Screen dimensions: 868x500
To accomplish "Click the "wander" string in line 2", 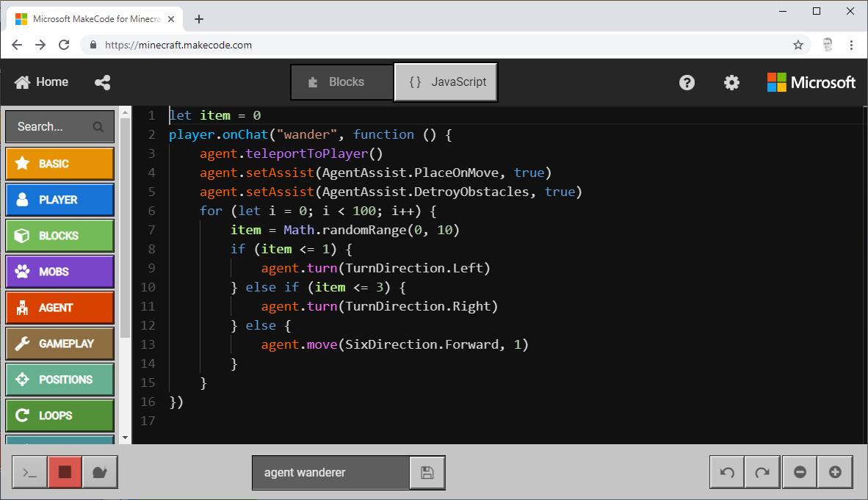I will [307, 134].
